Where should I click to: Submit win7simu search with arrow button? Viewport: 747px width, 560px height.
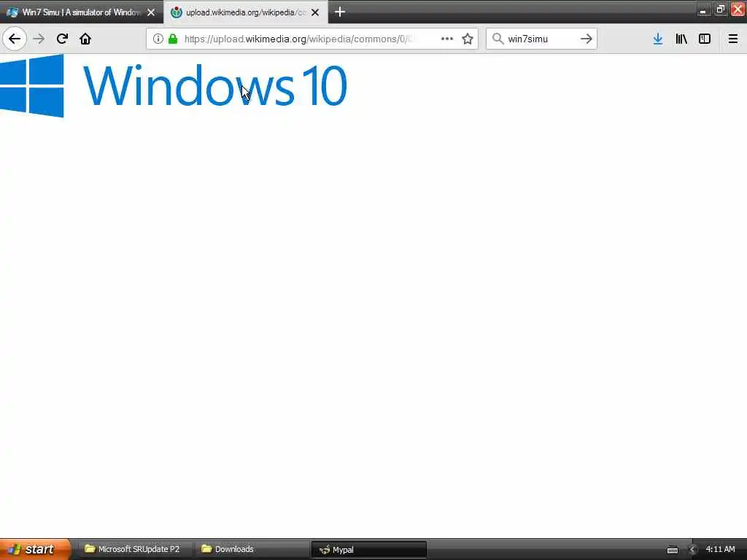tap(587, 39)
